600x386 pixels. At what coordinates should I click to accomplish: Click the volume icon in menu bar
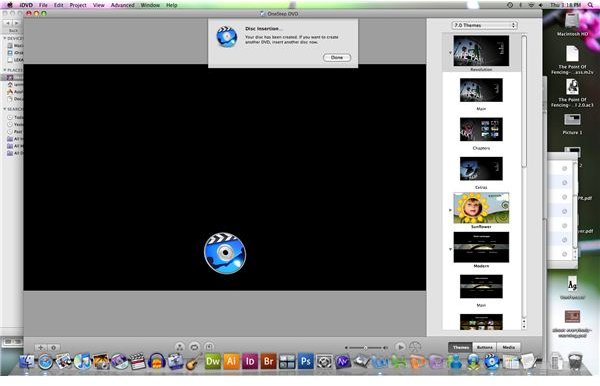coord(541,5)
